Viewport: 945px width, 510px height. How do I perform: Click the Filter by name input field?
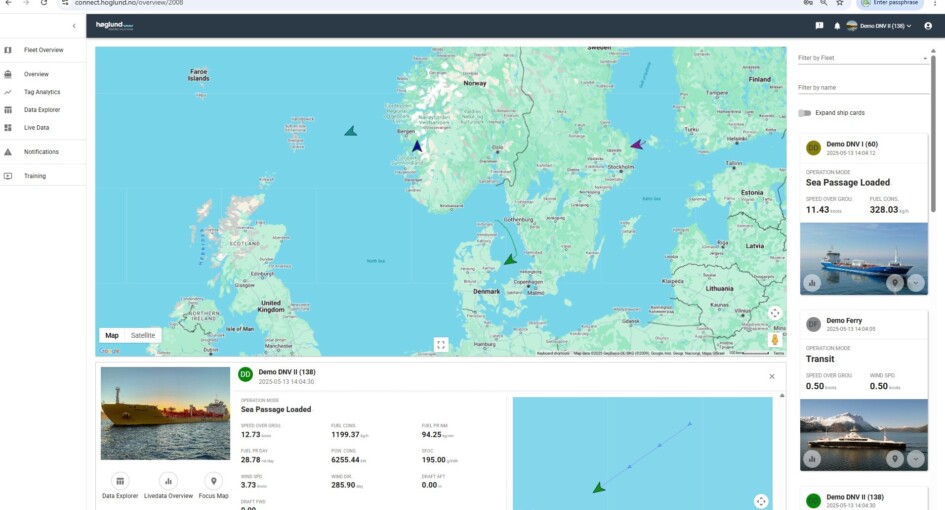pos(862,87)
